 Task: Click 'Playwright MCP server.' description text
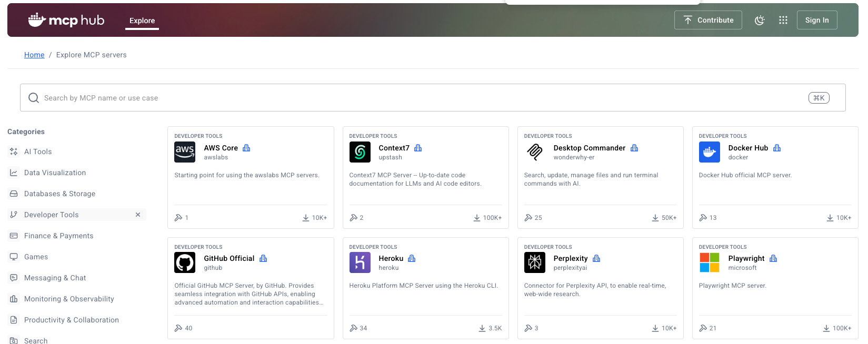coord(733,286)
